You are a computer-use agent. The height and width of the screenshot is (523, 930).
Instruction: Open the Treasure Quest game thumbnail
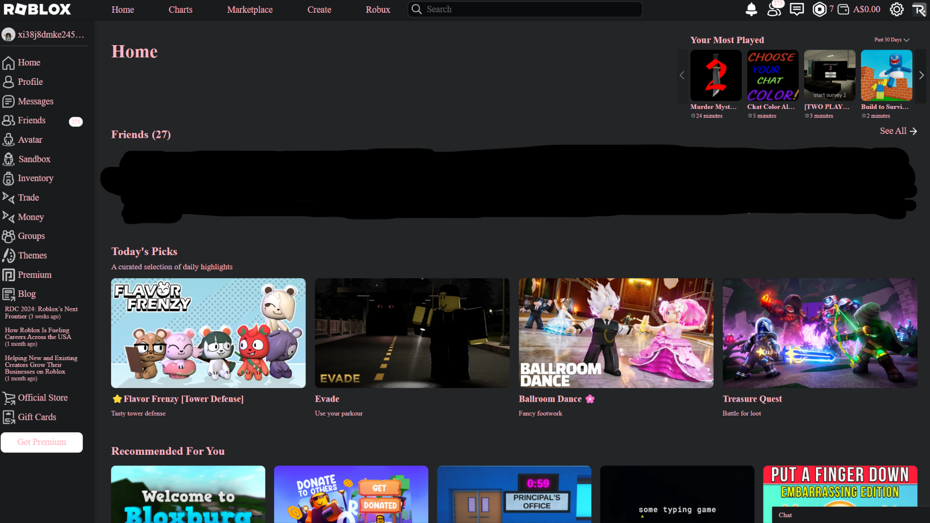coord(820,333)
